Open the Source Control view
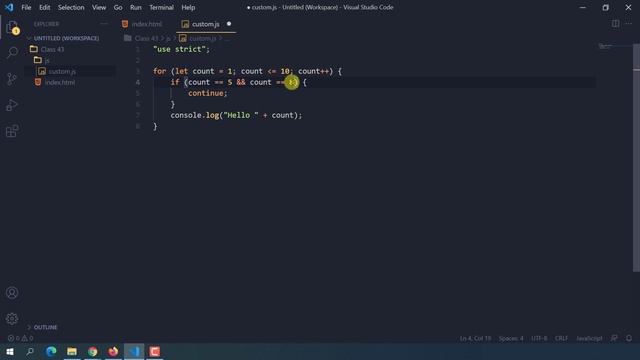 [x=12, y=79]
